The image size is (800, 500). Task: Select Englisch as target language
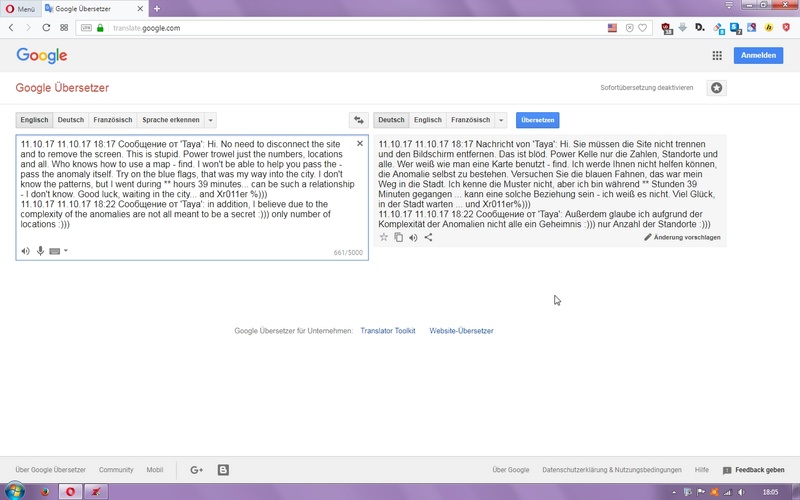coord(428,120)
